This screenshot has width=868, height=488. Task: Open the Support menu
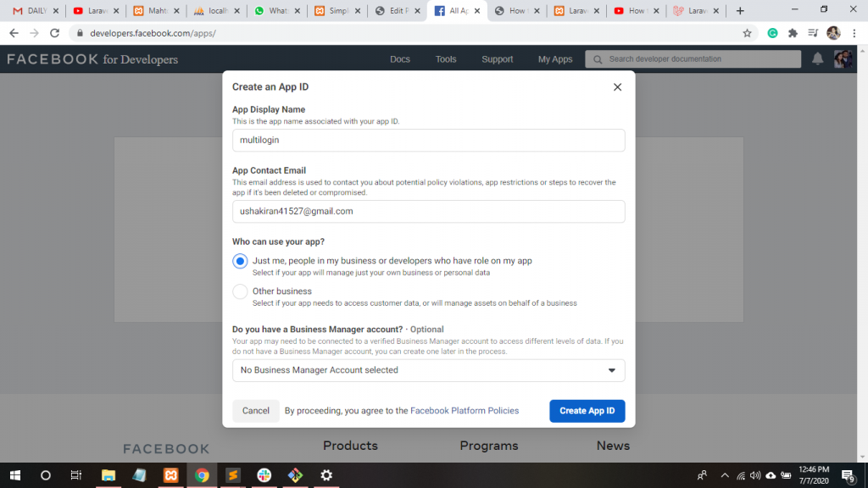497,59
